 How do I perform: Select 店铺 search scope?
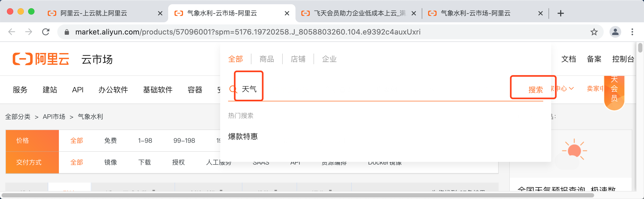coord(298,59)
